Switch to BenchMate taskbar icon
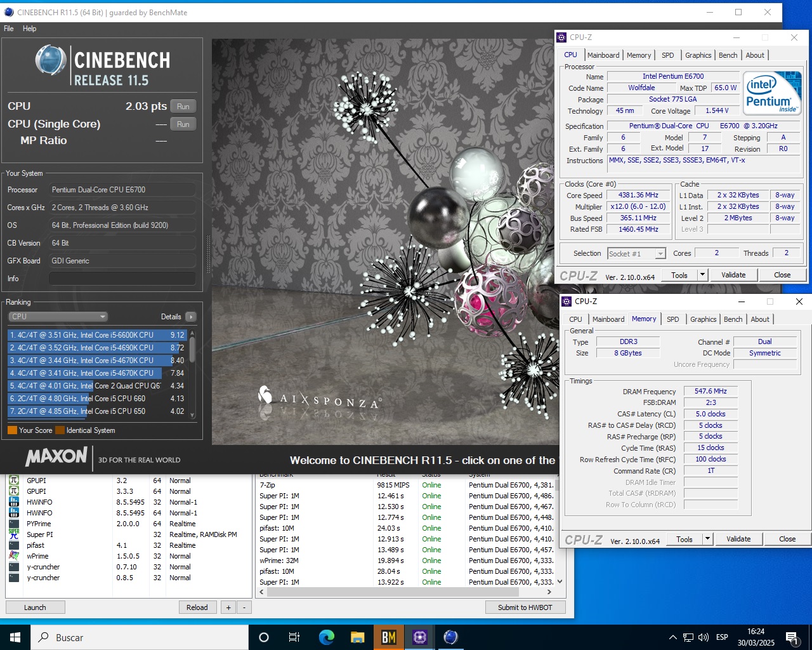812x650 pixels. [x=388, y=637]
